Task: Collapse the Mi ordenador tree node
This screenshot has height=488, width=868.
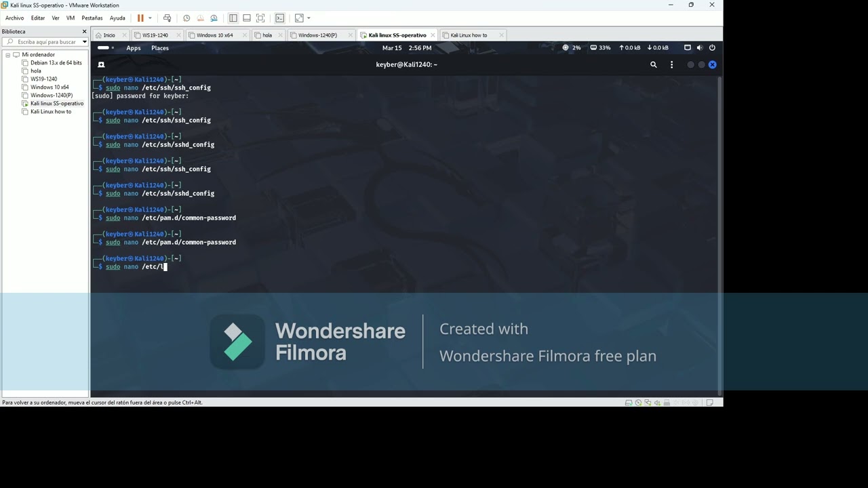Action: click(x=7, y=55)
